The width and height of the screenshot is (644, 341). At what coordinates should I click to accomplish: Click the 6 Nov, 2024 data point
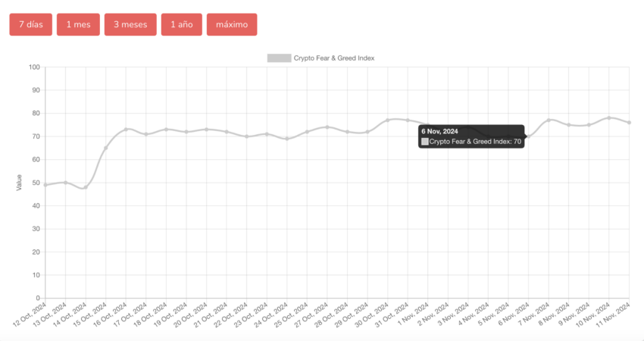point(529,136)
